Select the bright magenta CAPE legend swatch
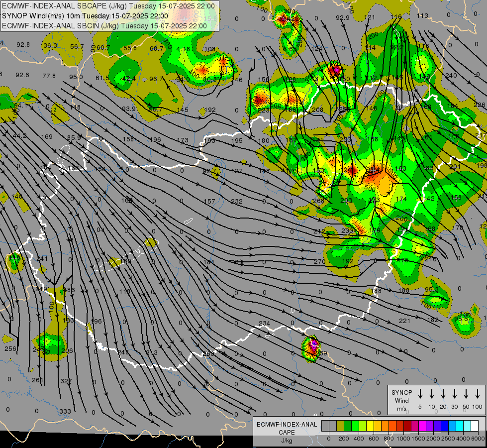This screenshot has height=448, width=487. point(422,426)
